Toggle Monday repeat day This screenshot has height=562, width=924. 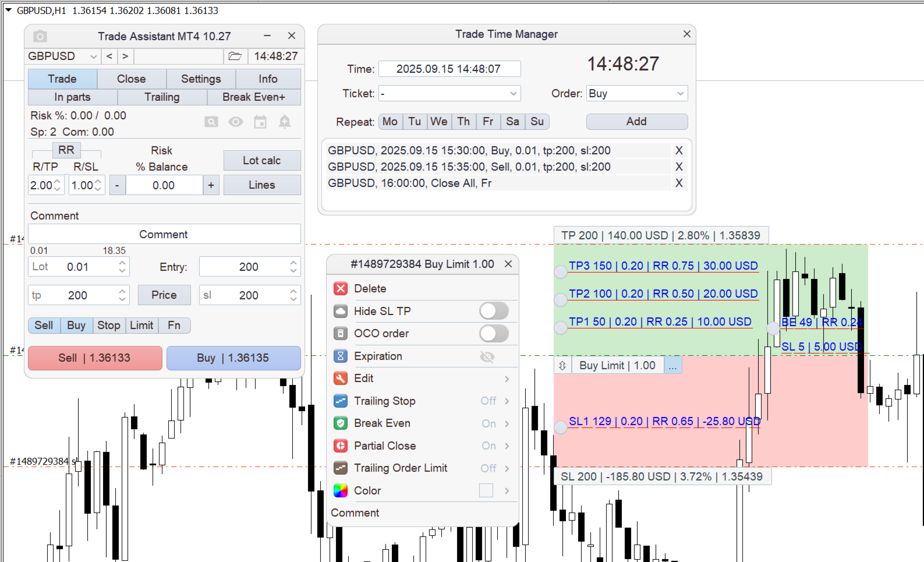[390, 122]
